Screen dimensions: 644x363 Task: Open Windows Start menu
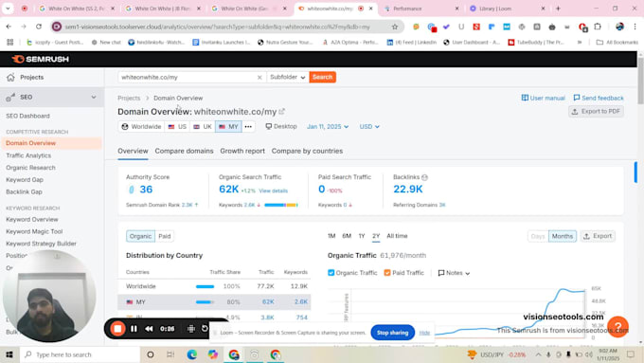tap(9, 354)
